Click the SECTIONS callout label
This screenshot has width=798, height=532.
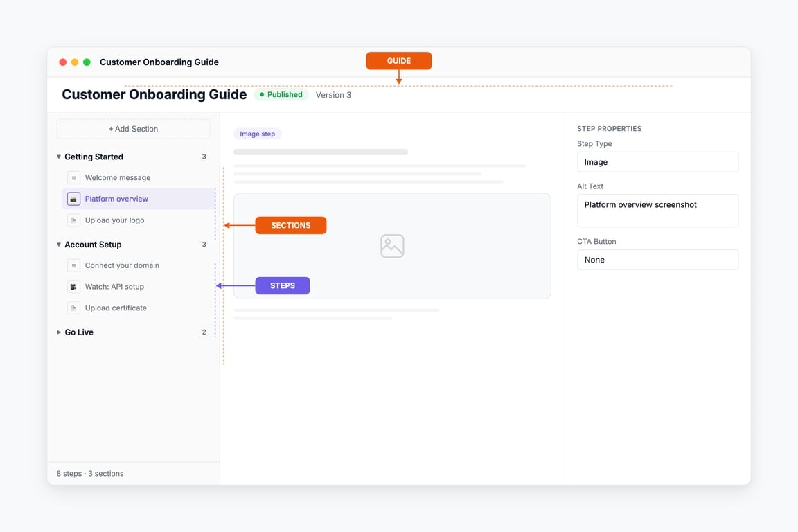pos(290,225)
